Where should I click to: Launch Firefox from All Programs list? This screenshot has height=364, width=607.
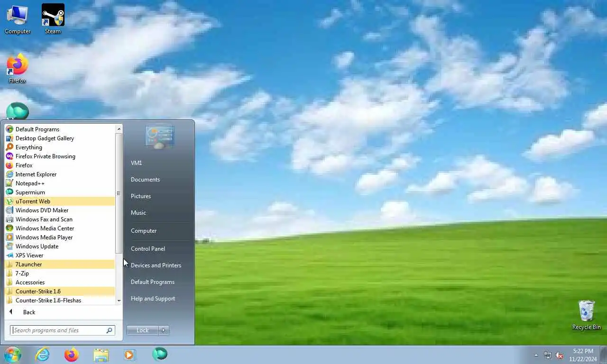tap(60, 165)
